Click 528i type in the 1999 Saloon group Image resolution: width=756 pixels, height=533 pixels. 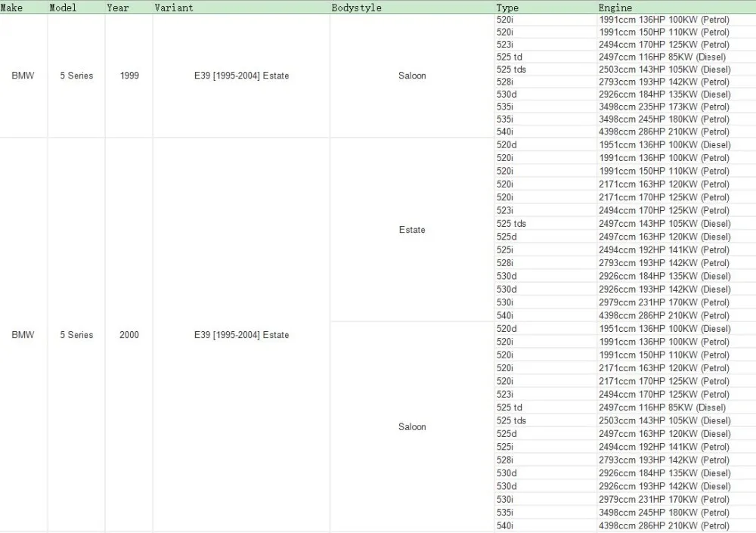(x=505, y=82)
